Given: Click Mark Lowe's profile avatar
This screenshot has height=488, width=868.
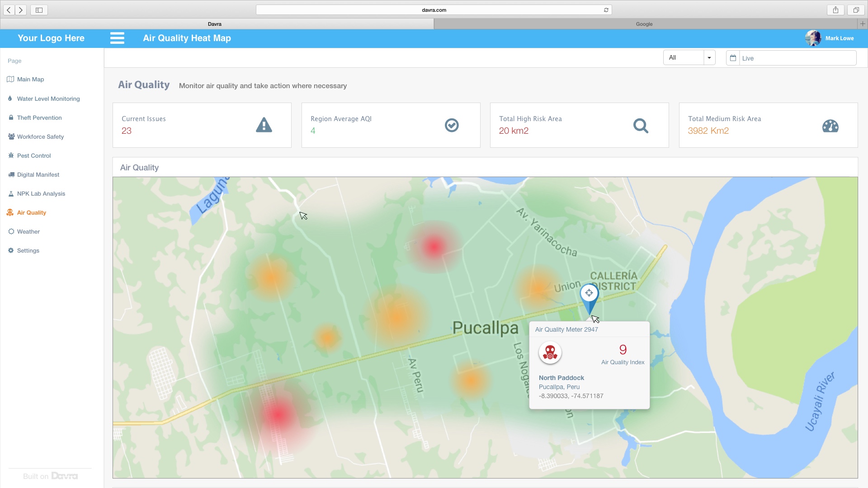Looking at the screenshot, I should [813, 38].
